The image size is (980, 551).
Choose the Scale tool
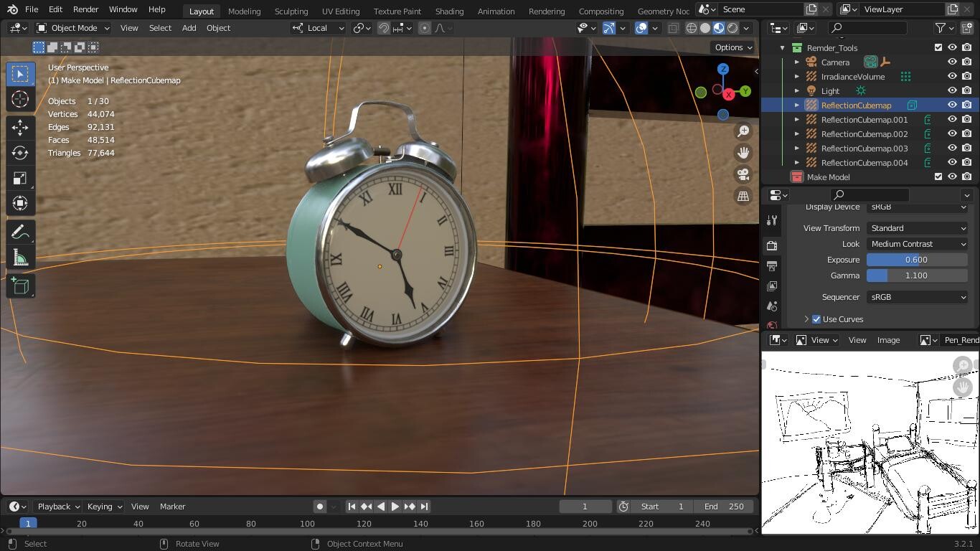point(20,178)
